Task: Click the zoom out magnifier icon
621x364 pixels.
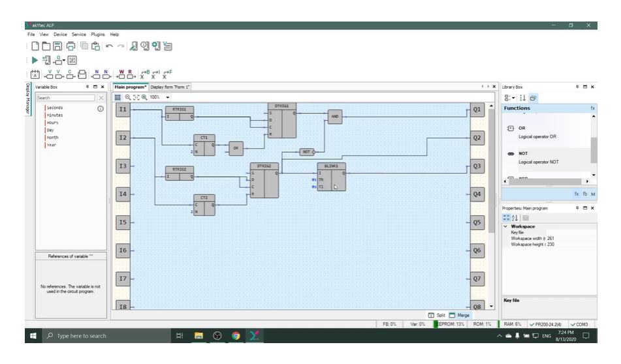Action: coord(128,97)
